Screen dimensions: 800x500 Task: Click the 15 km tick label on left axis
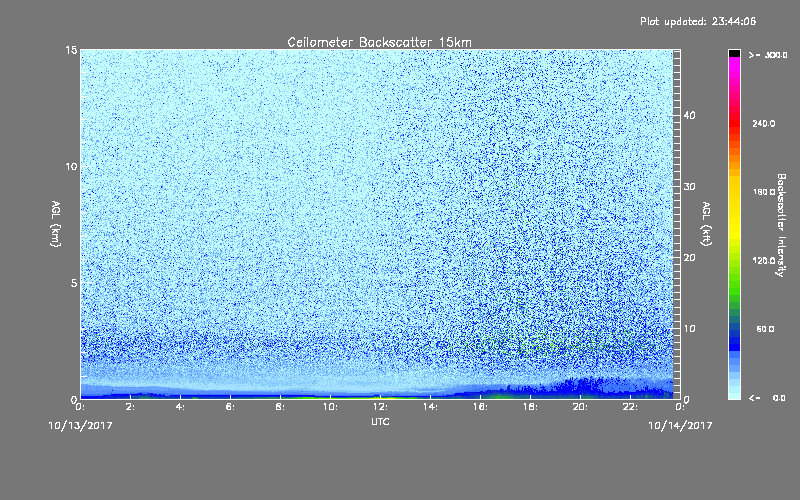[71, 50]
